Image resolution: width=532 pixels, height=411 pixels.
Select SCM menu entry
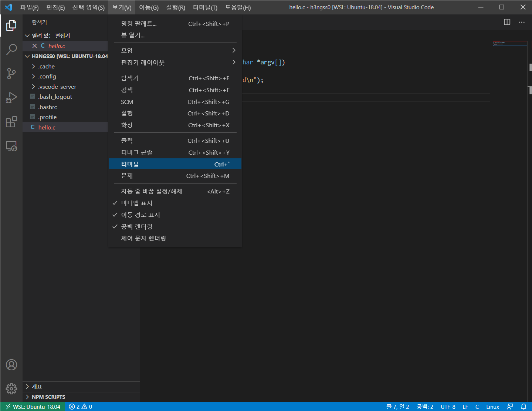[x=175, y=102]
